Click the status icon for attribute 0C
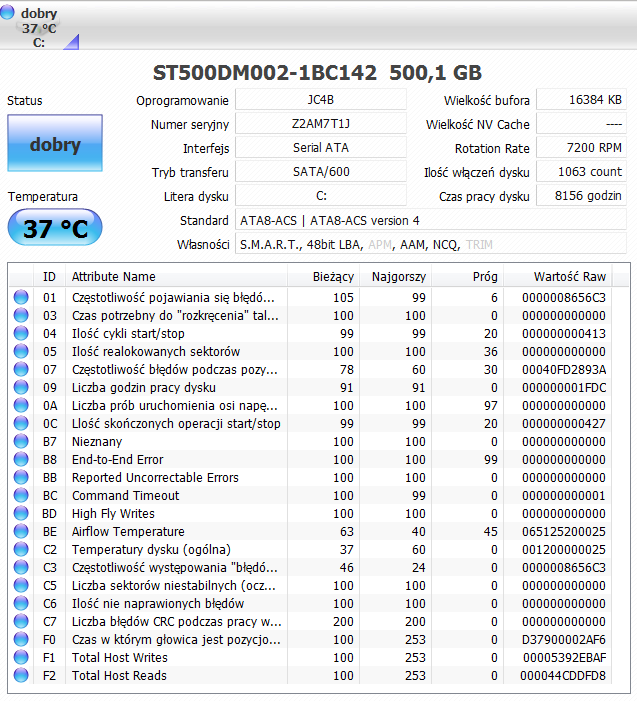Screen dimensions: 637x701 tap(21, 423)
